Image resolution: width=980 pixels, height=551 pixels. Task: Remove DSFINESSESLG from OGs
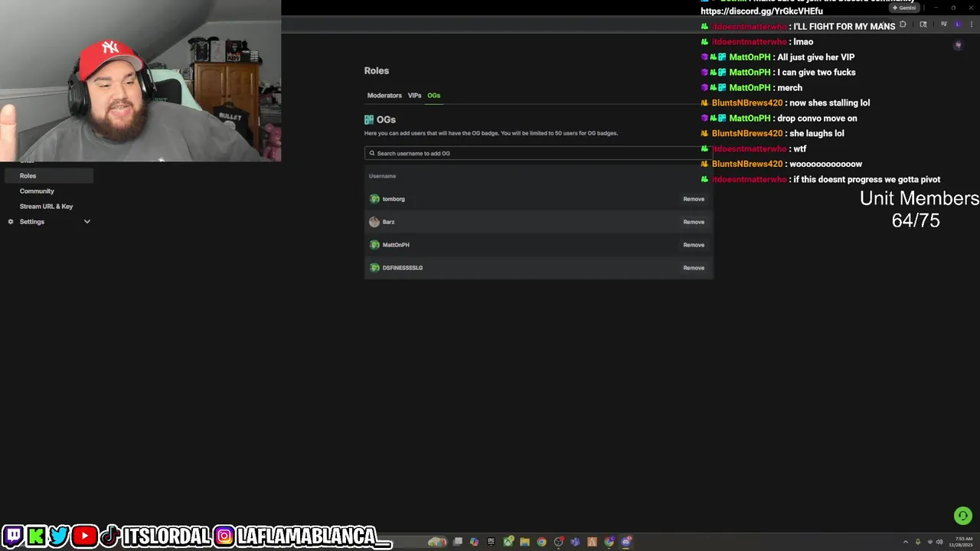click(694, 268)
